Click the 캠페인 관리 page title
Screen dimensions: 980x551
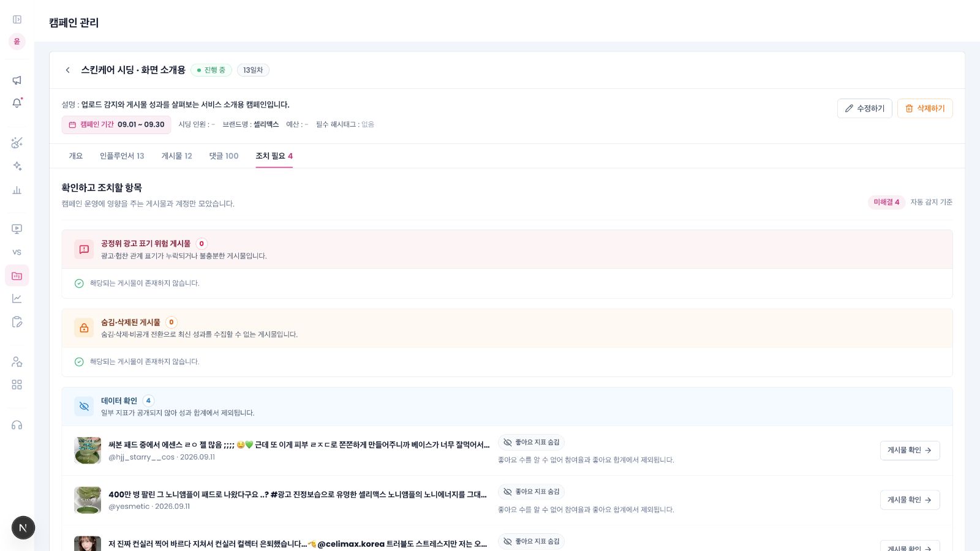point(73,23)
